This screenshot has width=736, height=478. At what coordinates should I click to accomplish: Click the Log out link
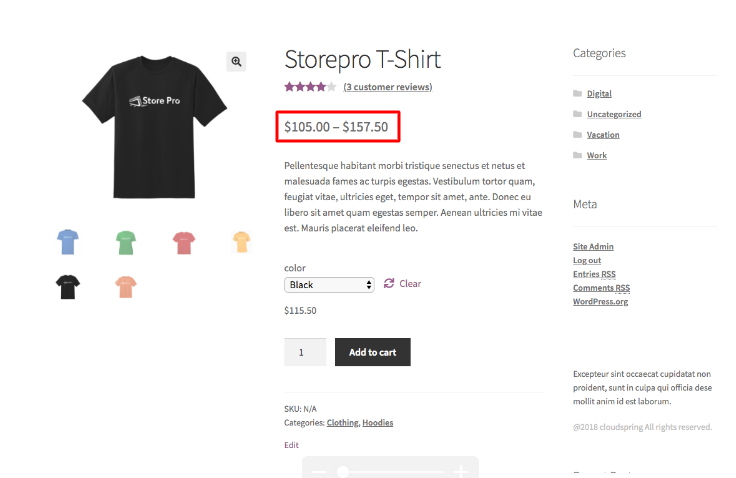point(587,260)
